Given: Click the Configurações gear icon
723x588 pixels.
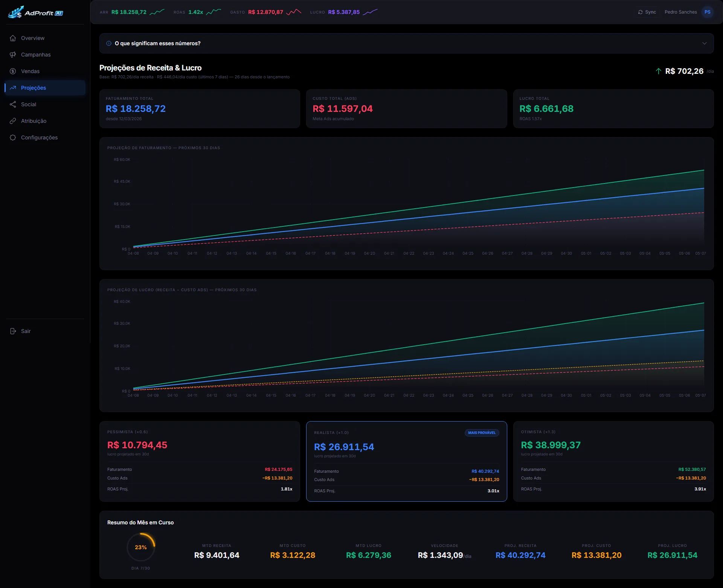Looking at the screenshot, I should pos(13,137).
